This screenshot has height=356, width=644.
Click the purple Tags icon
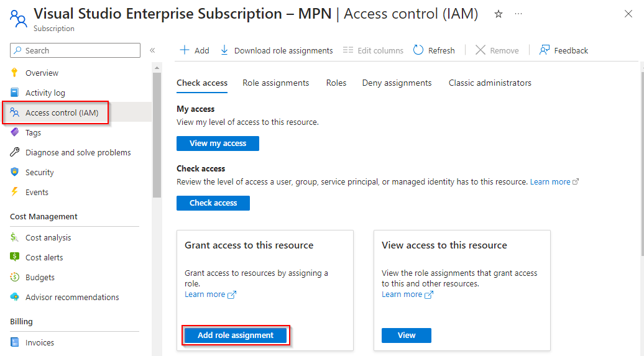pyautogui.click(x=14, y=132)
